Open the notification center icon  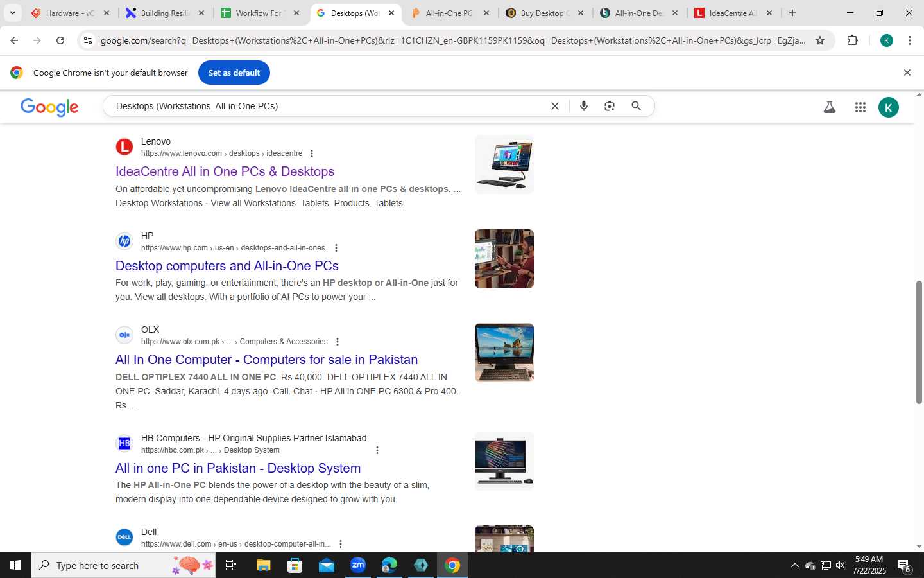(904, 566)
